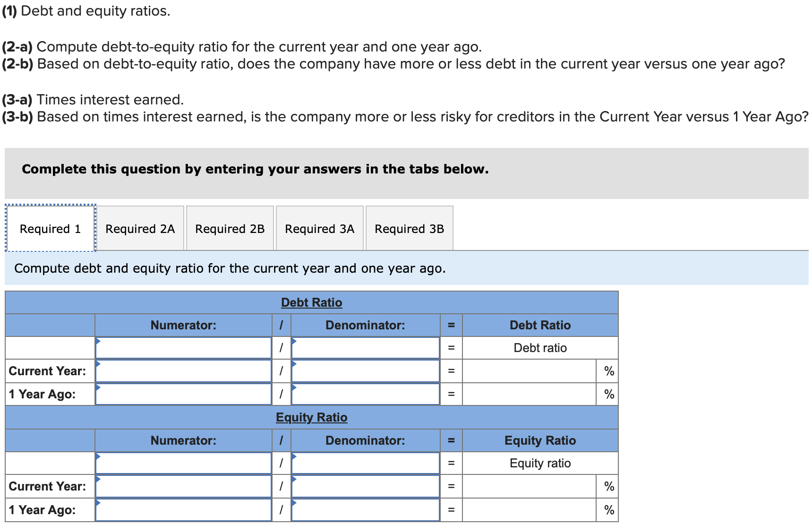The height and width of the screenshot is (525, 812).
Task: Open the Debt Ratio numerator label dropdown
Action: [x=183, y=347]
